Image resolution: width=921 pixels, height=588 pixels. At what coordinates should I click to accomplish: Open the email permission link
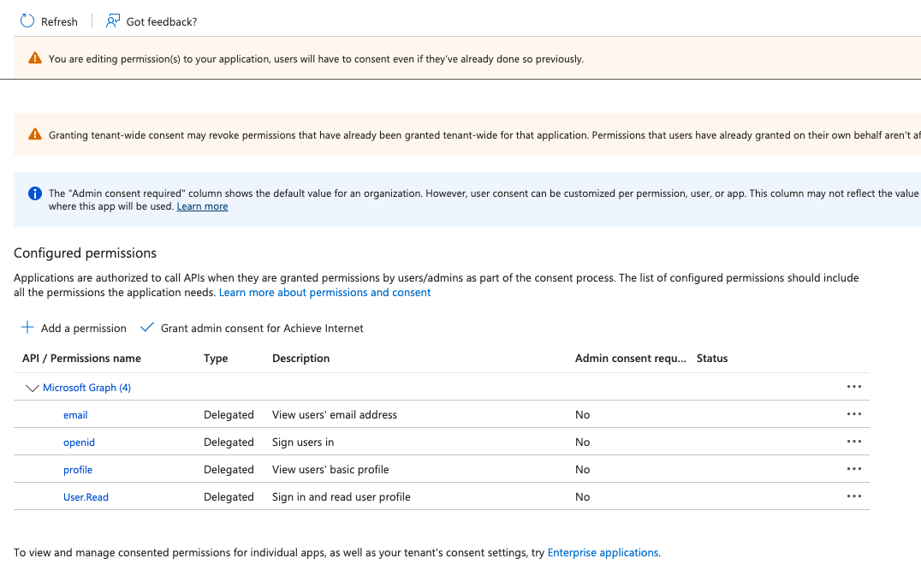click(75, 415)
